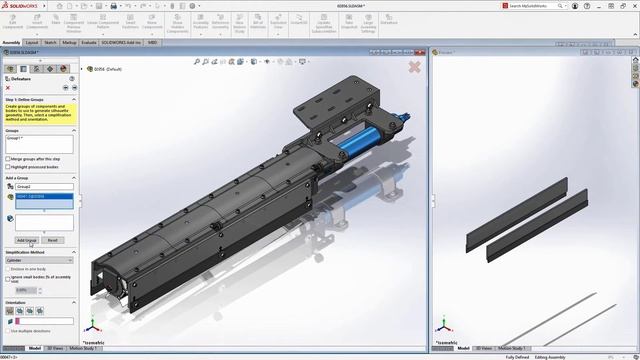Click the New document icon
The image size is (640, 360).
pyautogui.click(x=70, y=6)
